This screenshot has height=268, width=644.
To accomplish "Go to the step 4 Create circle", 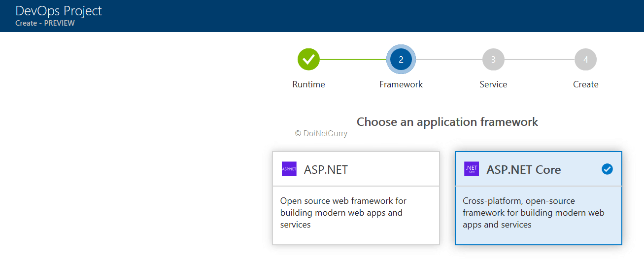I will pos(585,60).
